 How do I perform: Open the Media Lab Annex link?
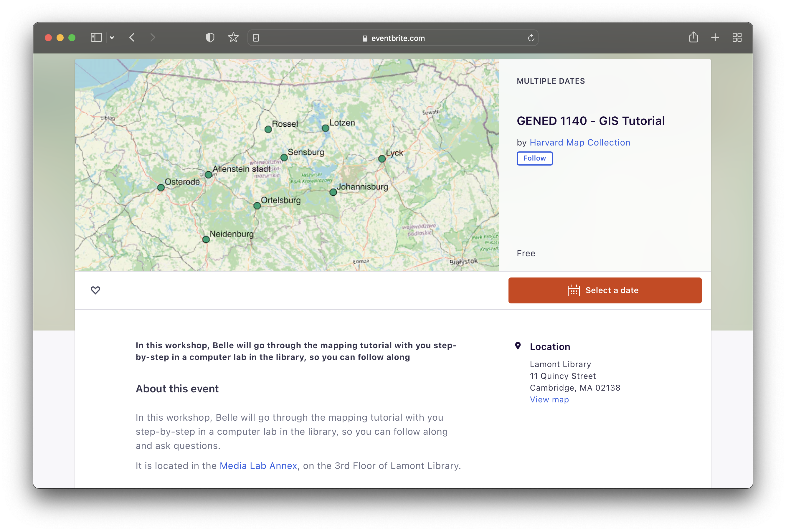[x=258, y=466]
